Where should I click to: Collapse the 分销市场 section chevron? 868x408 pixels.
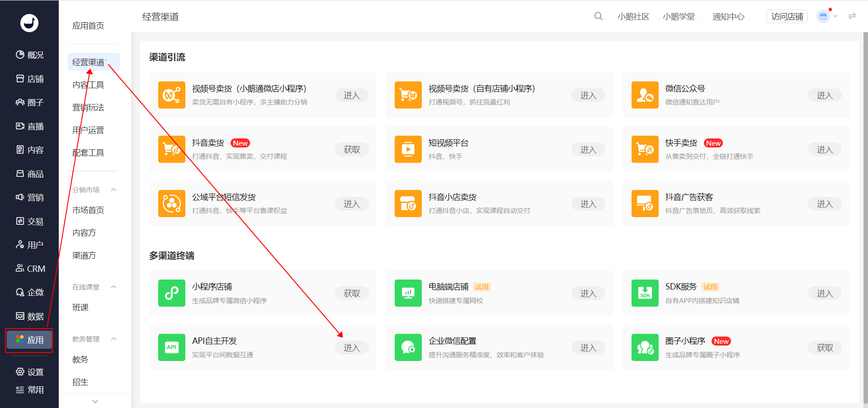[114, 190]
